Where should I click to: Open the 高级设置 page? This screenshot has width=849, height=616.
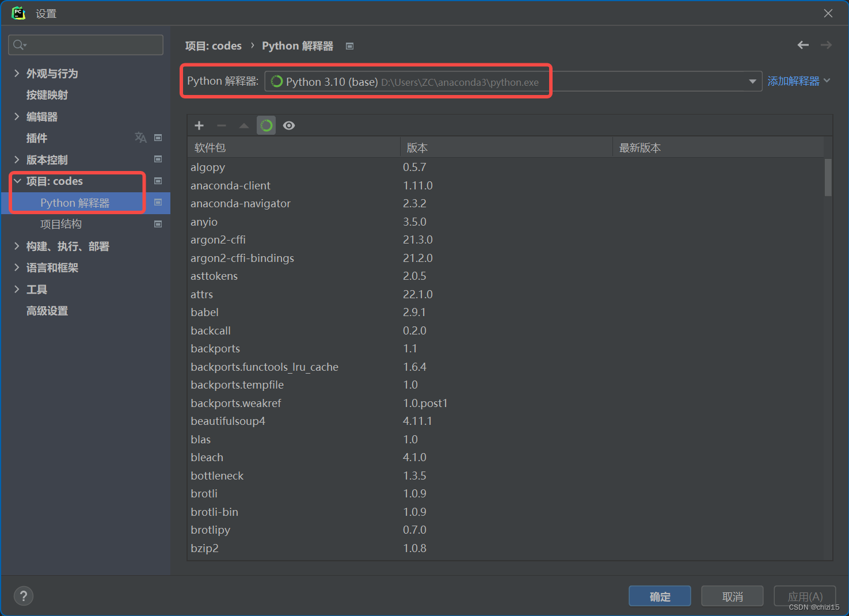47,311
